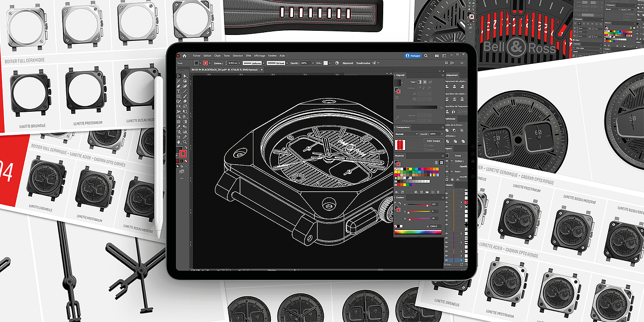Click the Partager share button
The image size is (644, 322).
click(x=413, y=56)
